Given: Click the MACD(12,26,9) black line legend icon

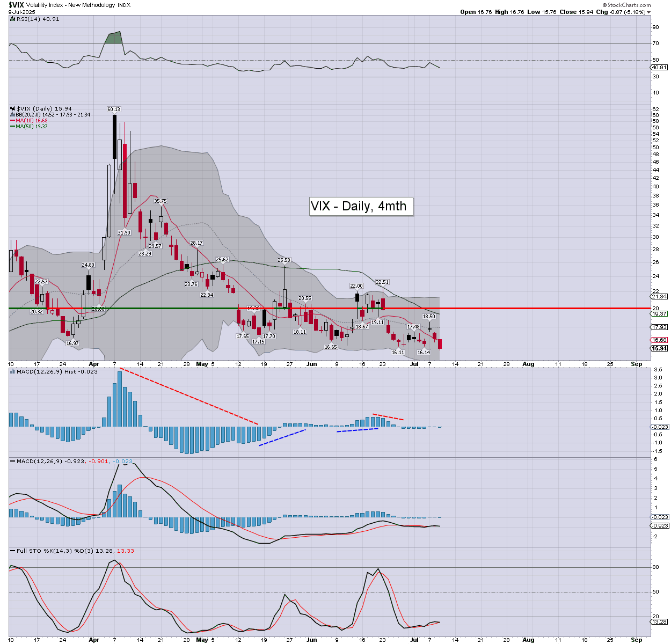Looking at the screenshot, I should [x=12, y=461].
